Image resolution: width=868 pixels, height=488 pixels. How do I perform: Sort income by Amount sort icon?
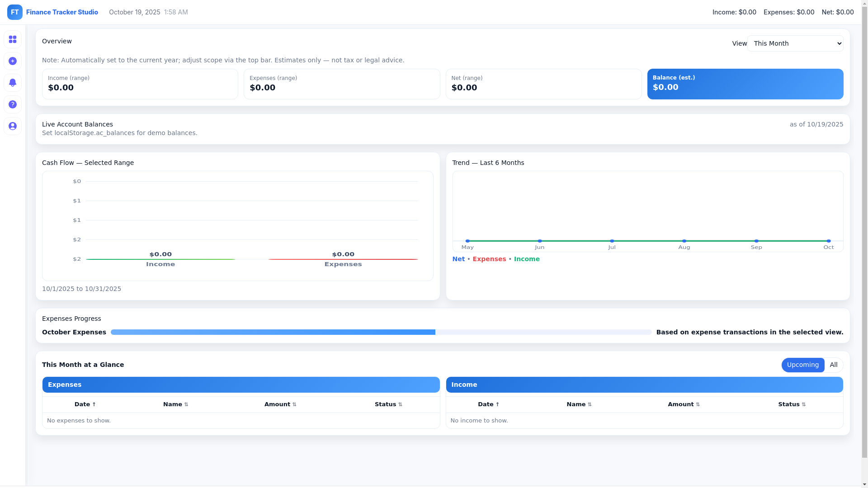[698, 405]
